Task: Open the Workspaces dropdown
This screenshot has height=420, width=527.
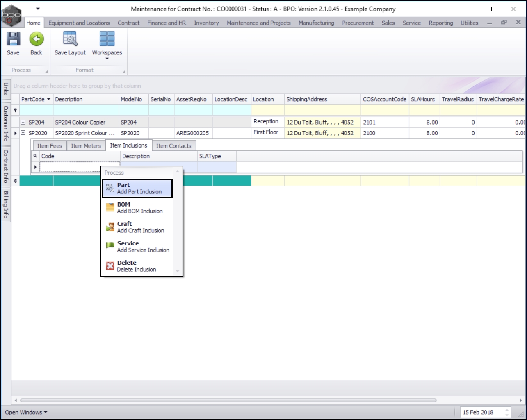Action: (107, 45)
